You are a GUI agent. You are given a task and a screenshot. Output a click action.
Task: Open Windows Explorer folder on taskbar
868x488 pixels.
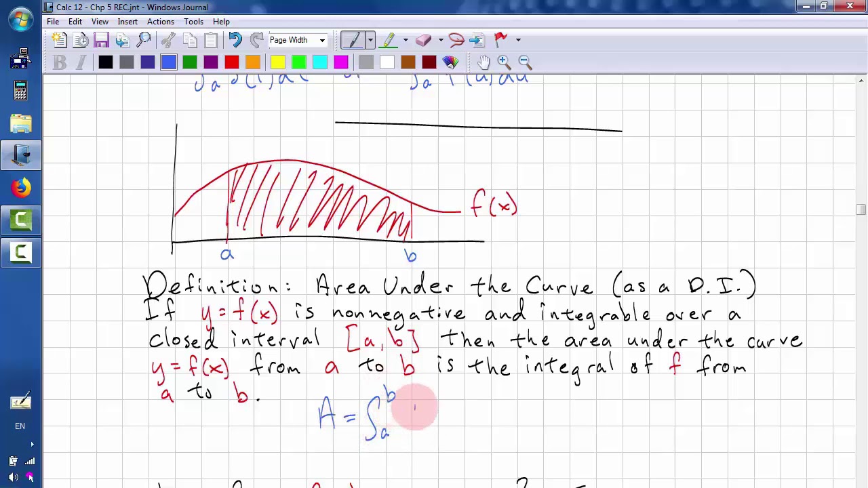(20, 123)
